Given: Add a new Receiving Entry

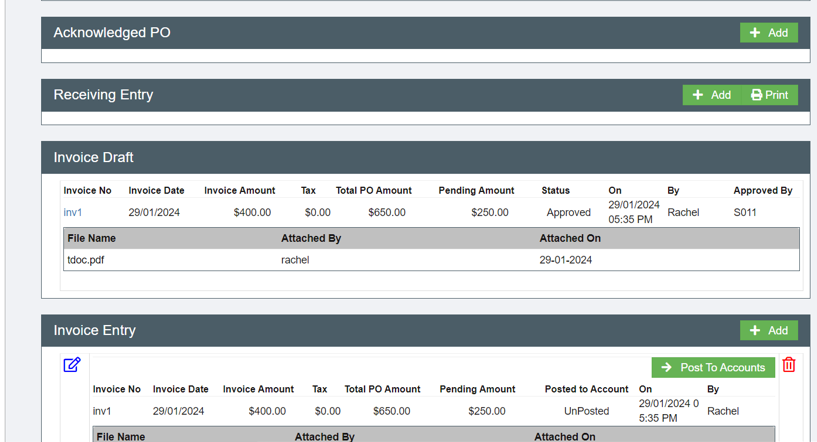Looking at the screenshot, I should [x=712, y=95].
